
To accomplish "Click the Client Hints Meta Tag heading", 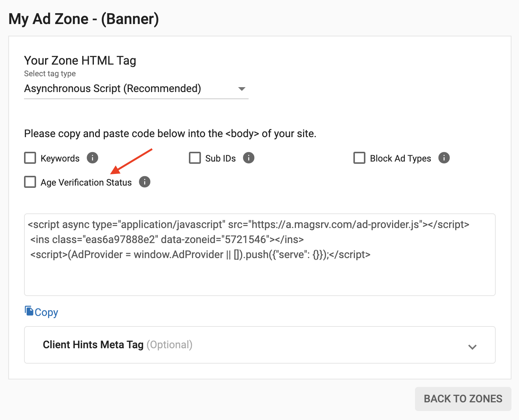I will point(93,345).
